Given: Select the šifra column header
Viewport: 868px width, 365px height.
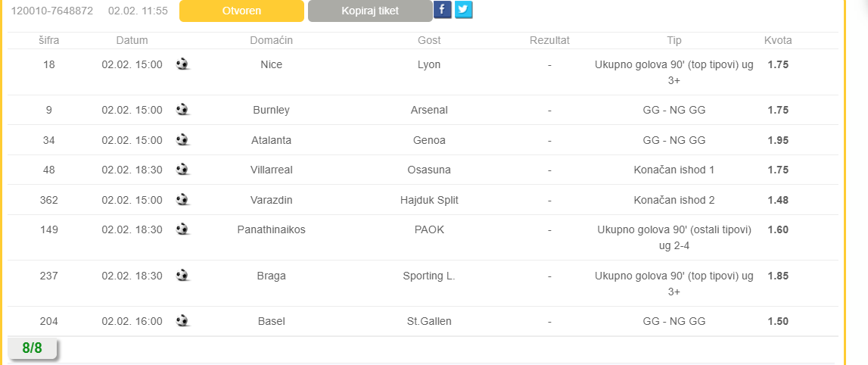Looking at the screenshot, I should (48, 40).
